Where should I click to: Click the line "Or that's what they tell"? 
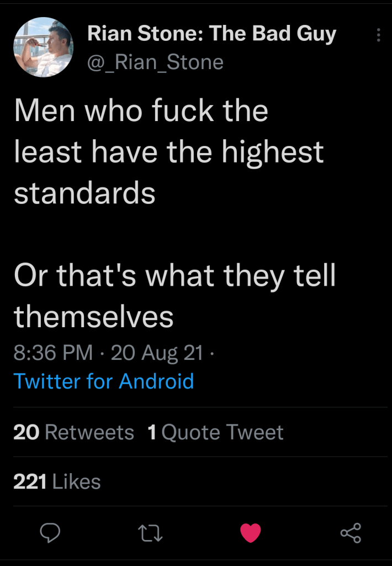(x=174, y=275)
